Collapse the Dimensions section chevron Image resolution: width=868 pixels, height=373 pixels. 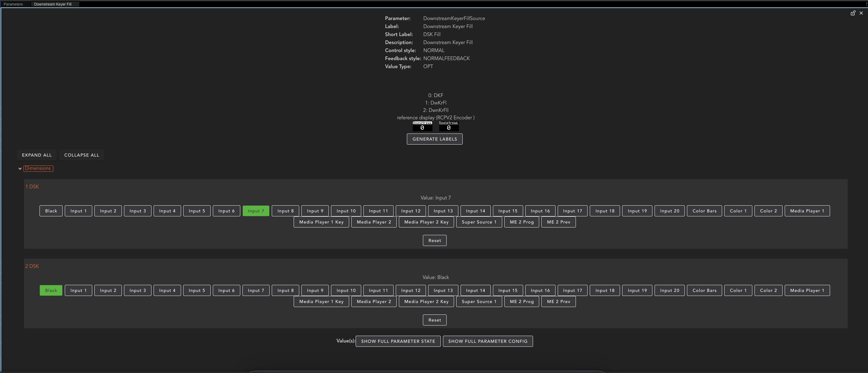[x=20, y=169]
